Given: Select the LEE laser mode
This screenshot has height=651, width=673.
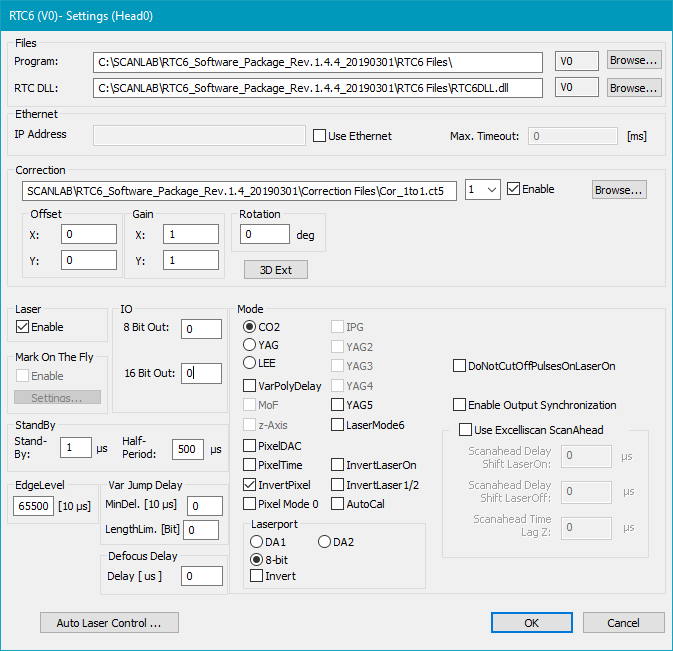Looking at the screenshot, I should tap(250, 363).
